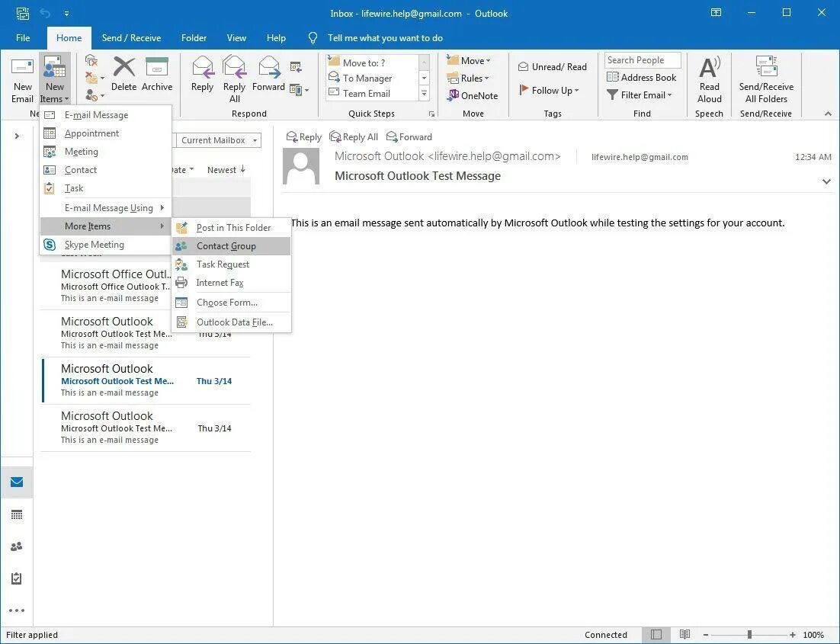Expand message header chevron
This screenshot has height=644, width=840.
tap(826, 181)
